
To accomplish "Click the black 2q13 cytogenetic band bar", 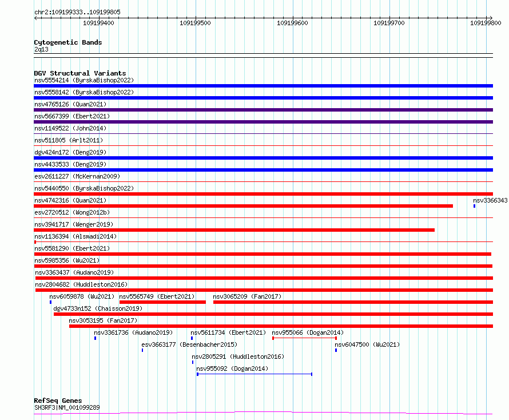I will tap(263, 56).
